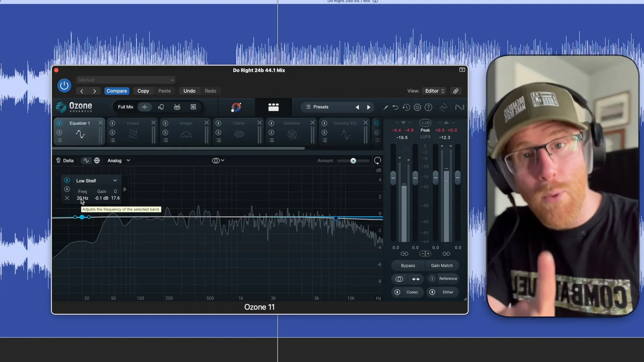Remove the Clarity module with its X
Viewport: 644px width, 362px height.
260,123
